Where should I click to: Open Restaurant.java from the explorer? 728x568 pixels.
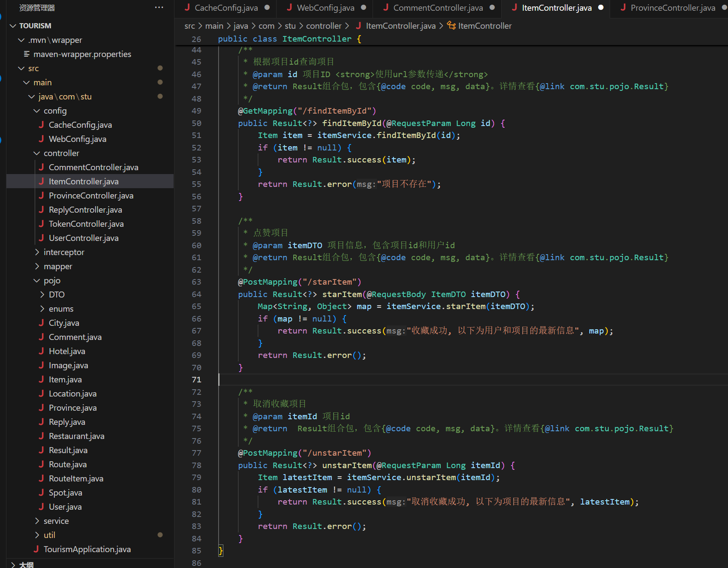point(76,436)
